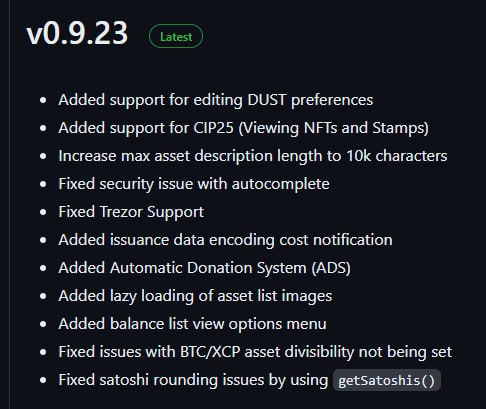Screen dimensions: 486x409
Task: Click the Viewing NFTs and Stamps text
Action: tap(334, 128)
